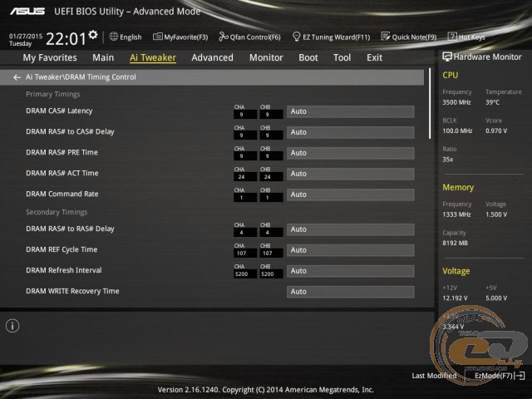Launch EZ Tuning Wizard bulb icon
This screenshot has width=532, height=399.
tap(296, 37)
